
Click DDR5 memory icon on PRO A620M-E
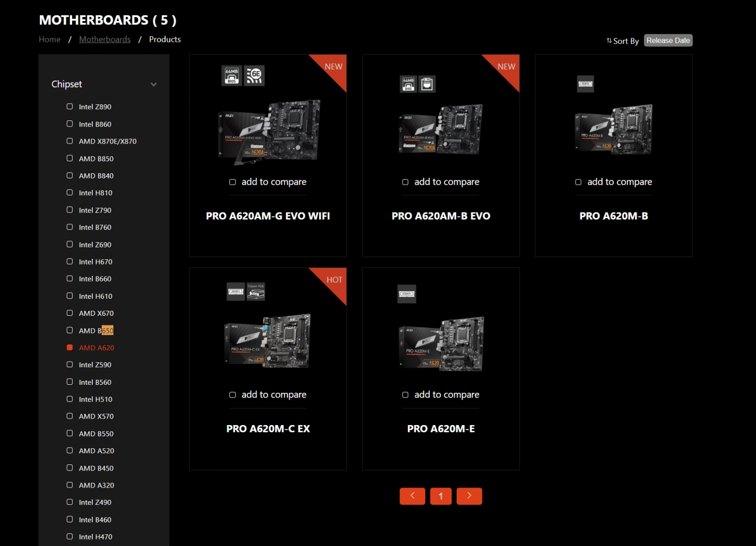pos(407,294)
